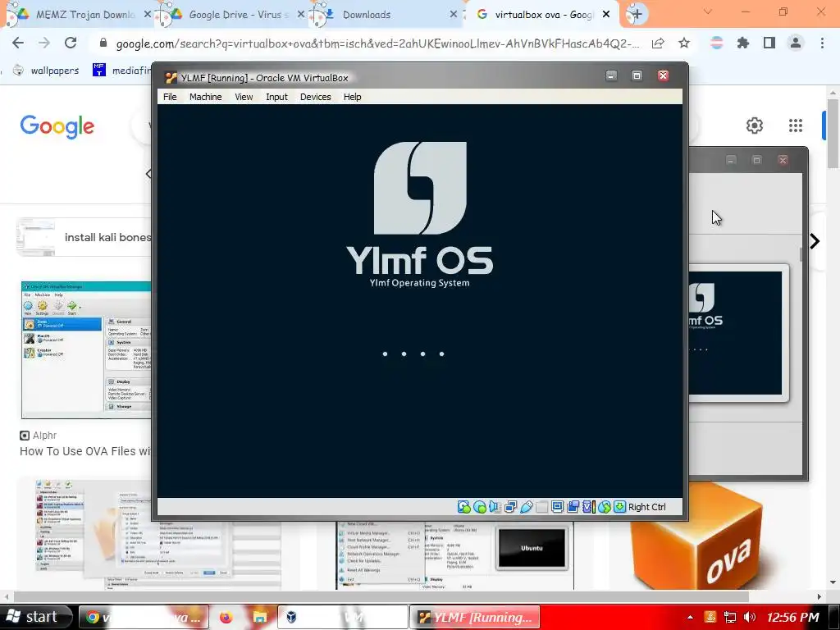Click the address bar URL
This screenshot has height=630, width=840.
[x=377, y=43]
